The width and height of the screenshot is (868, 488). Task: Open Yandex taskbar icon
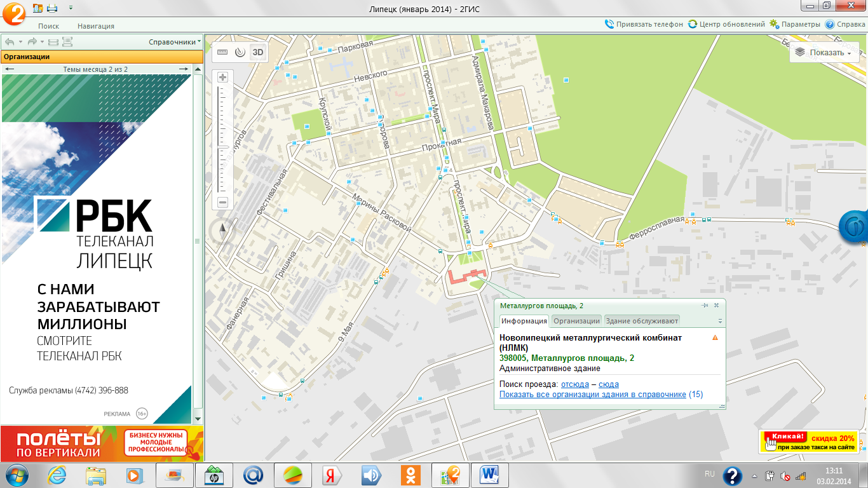pos(332,475)
